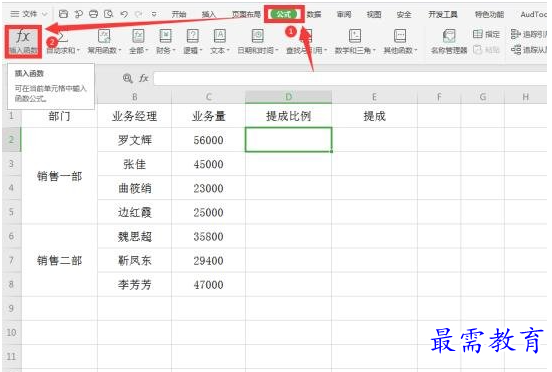Switch to the 视图 tab
The width and height of the screenshot is (552, 372).
[374, 14]
